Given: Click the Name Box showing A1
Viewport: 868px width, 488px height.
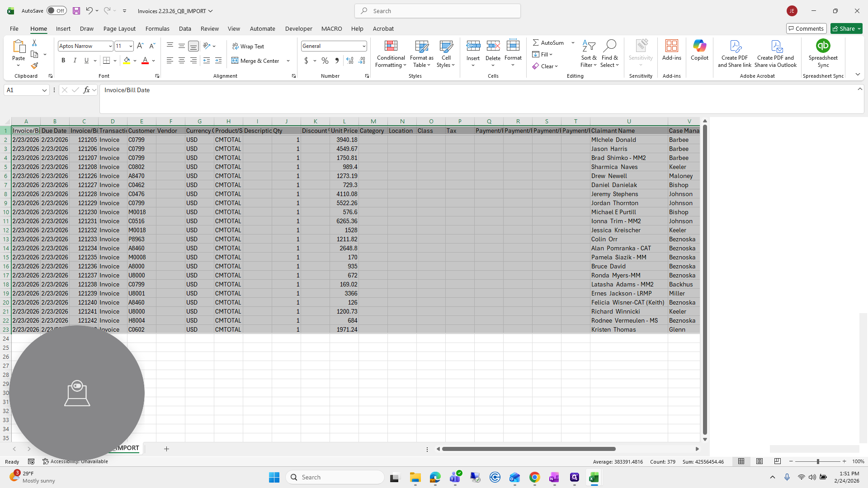Looking at the screenshot, I should click(27, 90).
